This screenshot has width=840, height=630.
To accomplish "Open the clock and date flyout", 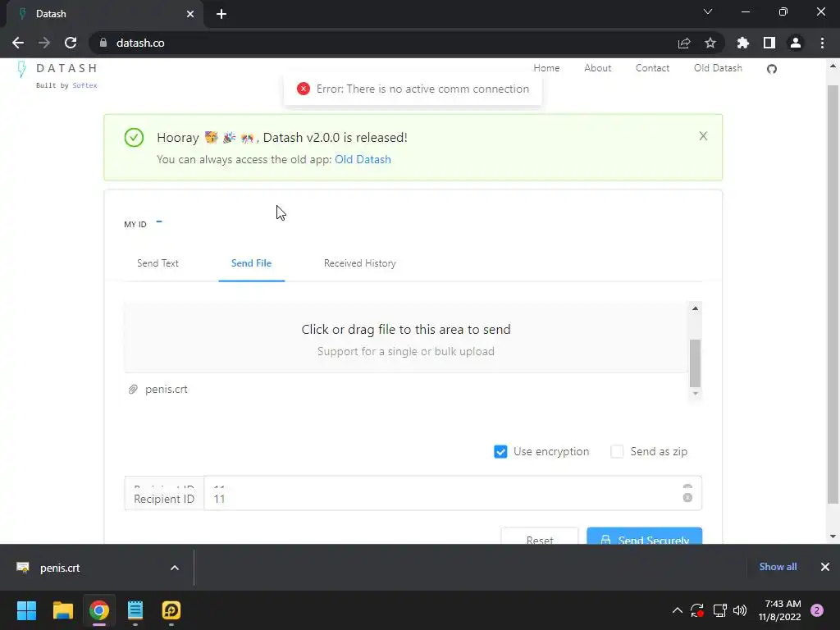I will (x=779, y=610).
